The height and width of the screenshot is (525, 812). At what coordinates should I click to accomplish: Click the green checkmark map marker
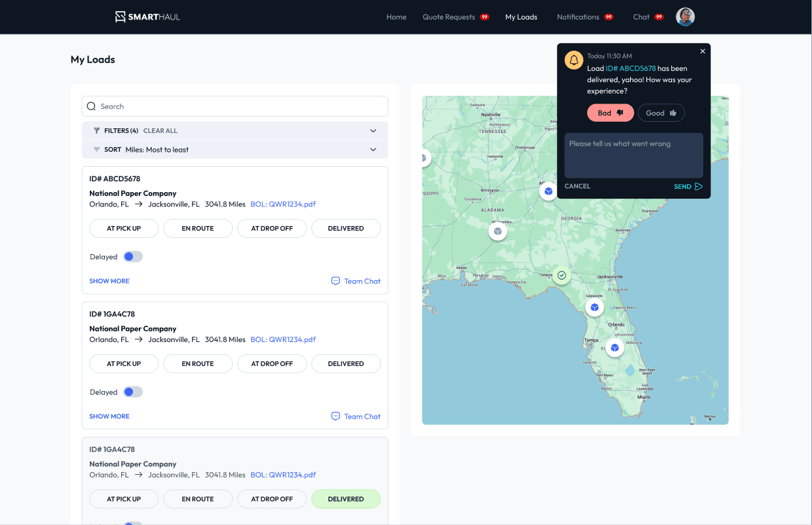(562, 276)
